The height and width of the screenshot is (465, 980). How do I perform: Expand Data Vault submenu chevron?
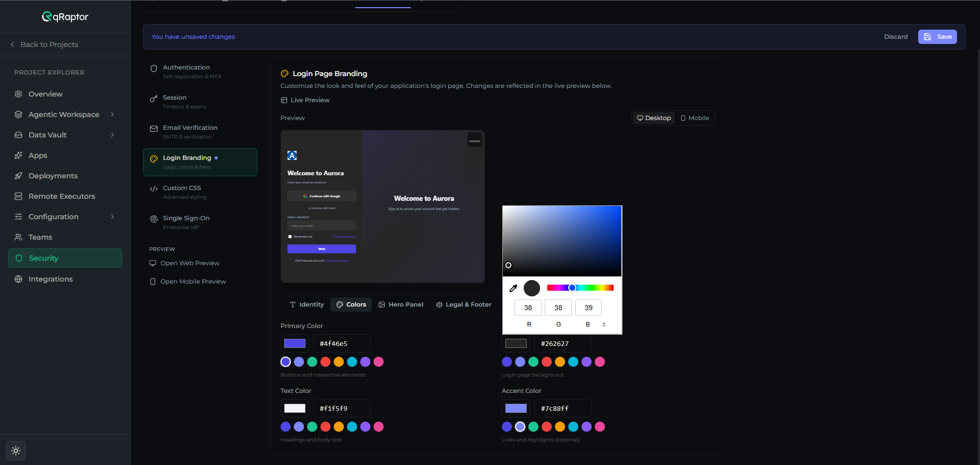click(x=112, y=135)
